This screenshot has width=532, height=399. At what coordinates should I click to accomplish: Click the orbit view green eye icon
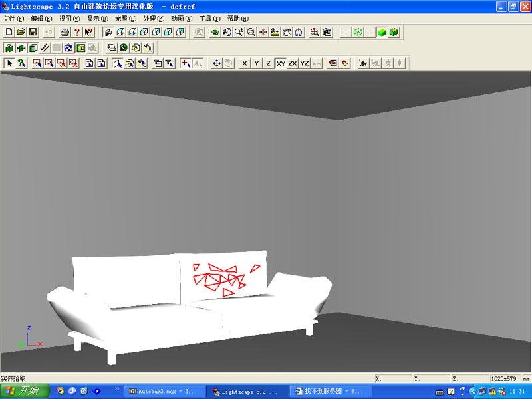click(215, 32)
